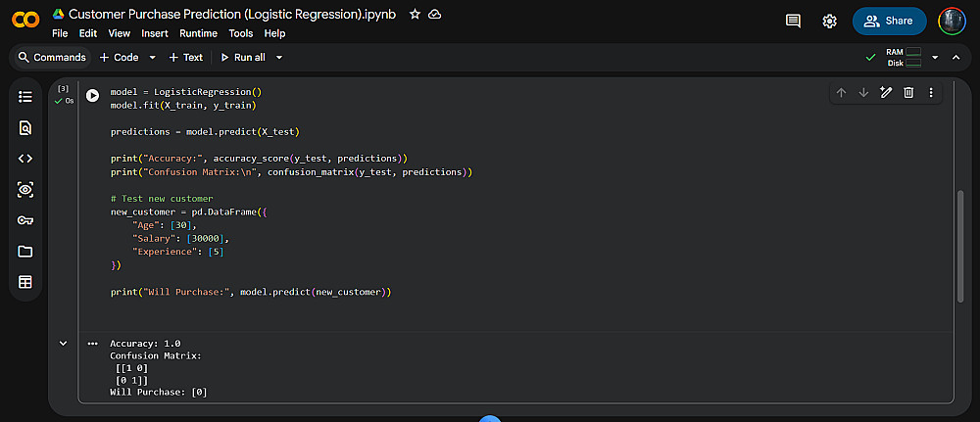Open the code snippets panel

(25, 158)
